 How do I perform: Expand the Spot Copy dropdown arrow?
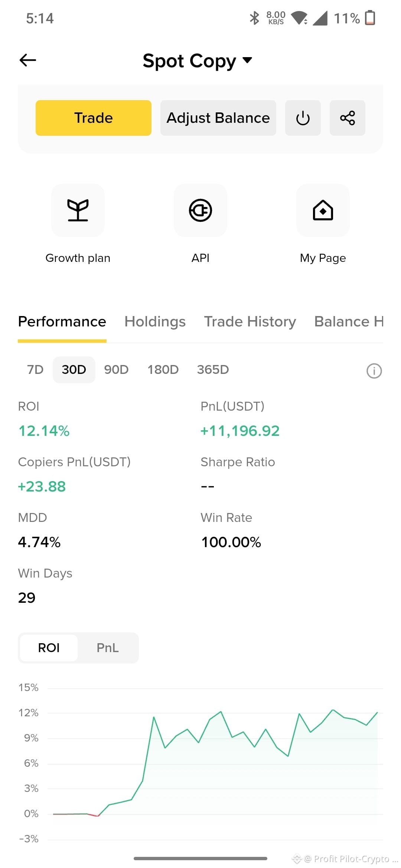[x=247, y=60]
